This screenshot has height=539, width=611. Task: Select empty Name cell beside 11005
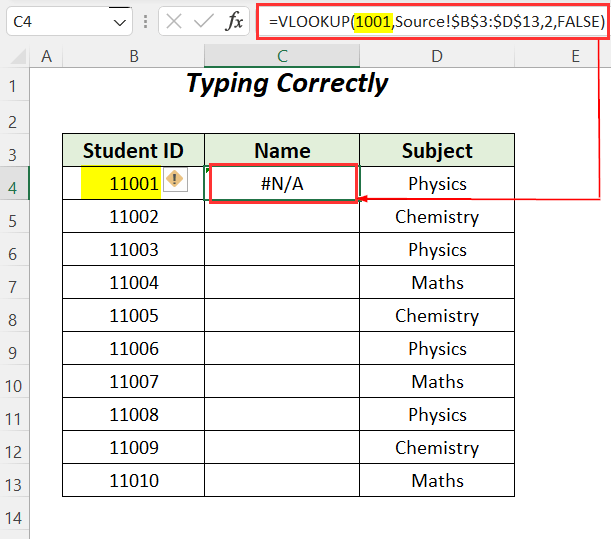(282, 315)
